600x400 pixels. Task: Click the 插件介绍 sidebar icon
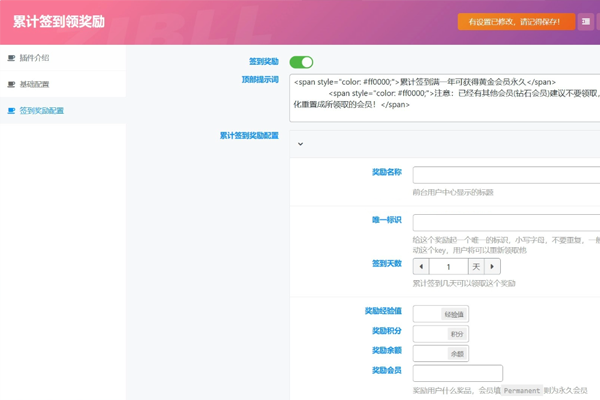(x=11, y=58)
